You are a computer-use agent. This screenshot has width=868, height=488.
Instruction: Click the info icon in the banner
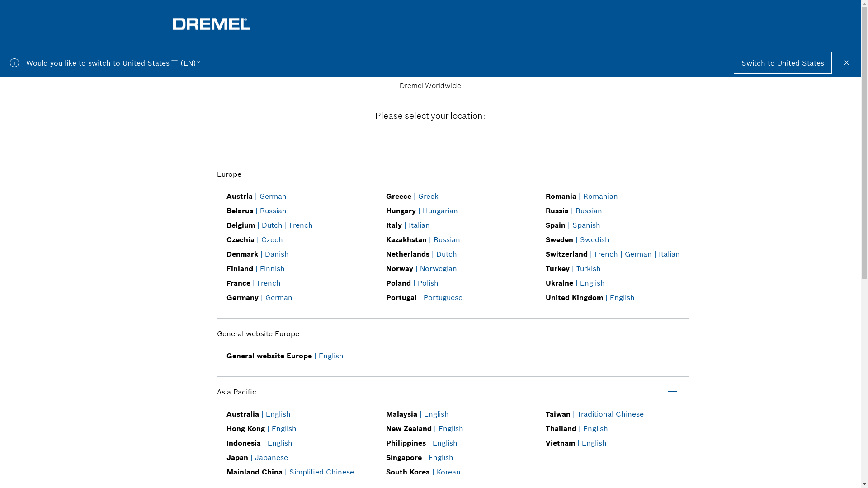pos(14,63)
